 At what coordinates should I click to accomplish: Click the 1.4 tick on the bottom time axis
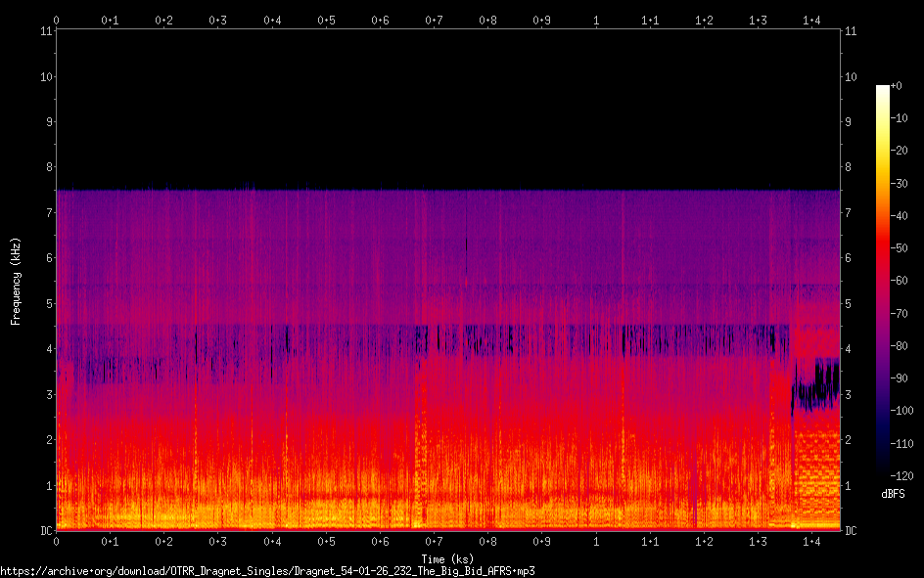tap(811, 541)
